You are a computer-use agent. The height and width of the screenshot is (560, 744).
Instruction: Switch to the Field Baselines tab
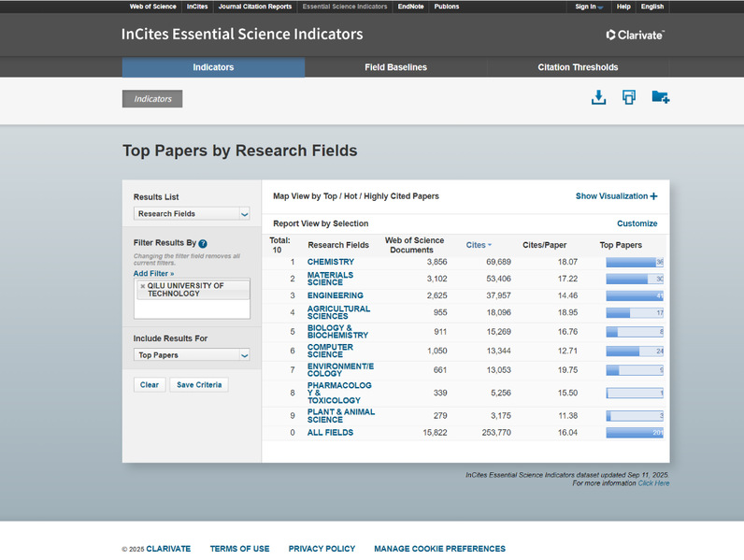pyautogui.click(x=395, y=67)
